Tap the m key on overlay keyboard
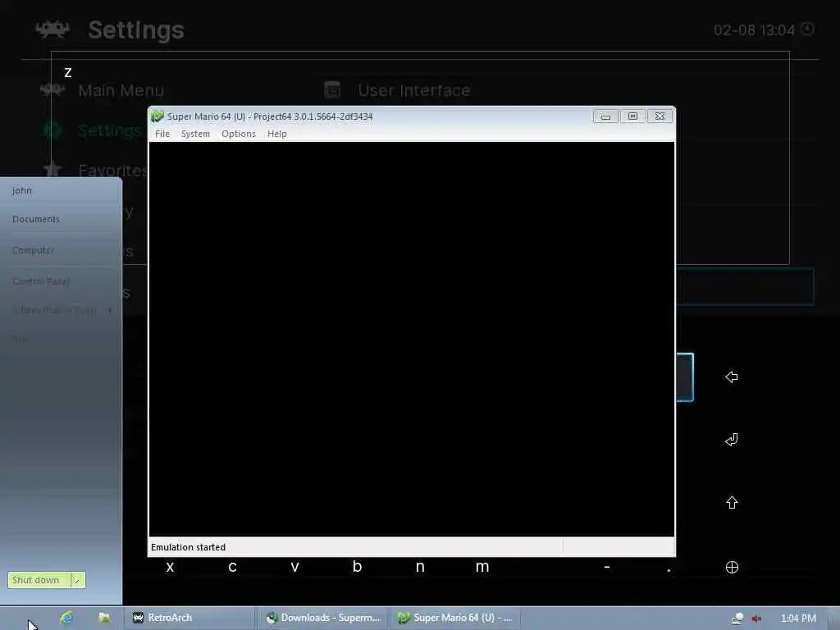 pyautogui.click(x=482, y=567)
